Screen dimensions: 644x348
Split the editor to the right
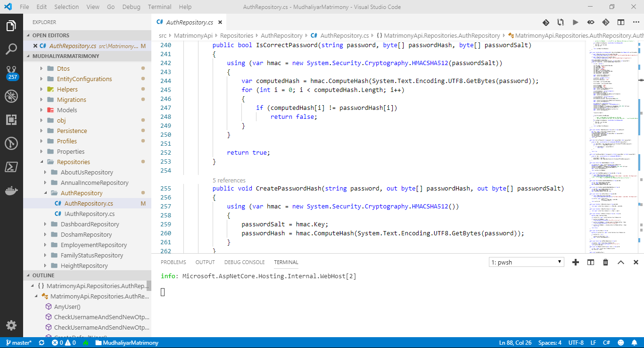pos(621,22)
